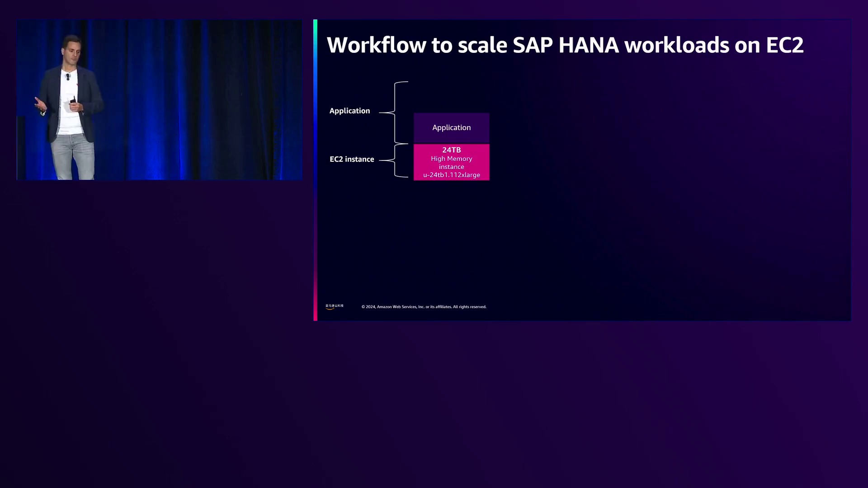Screen dimensions: 868x488
Task: Click the pink 24TB High Memory instance box
Action: tap(452, 162)
